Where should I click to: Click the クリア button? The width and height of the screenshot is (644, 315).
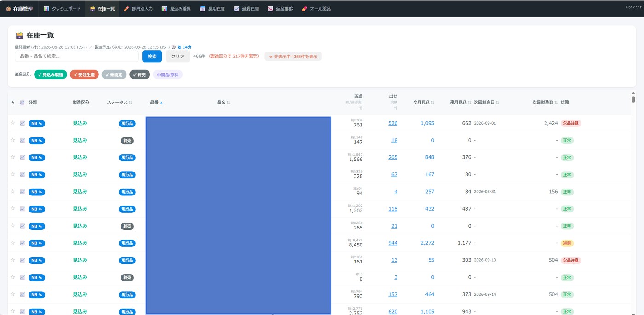(x=178, y=56)
